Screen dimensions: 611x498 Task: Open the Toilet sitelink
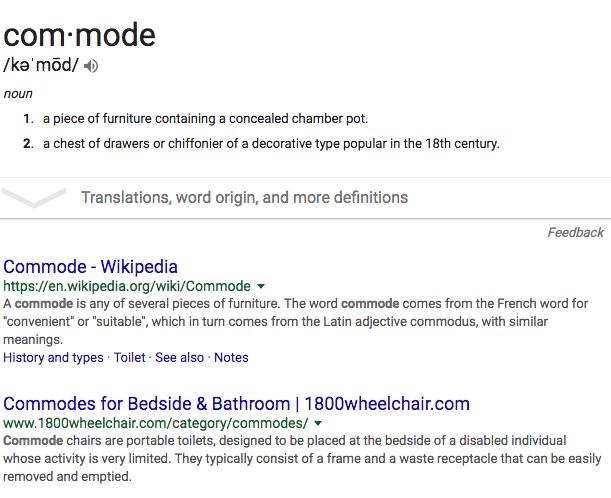(129, 357)
